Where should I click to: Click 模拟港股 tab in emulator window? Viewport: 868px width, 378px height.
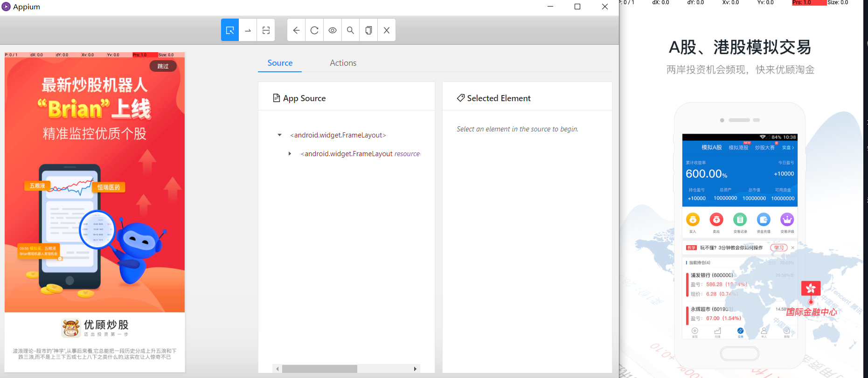(738, 147)
